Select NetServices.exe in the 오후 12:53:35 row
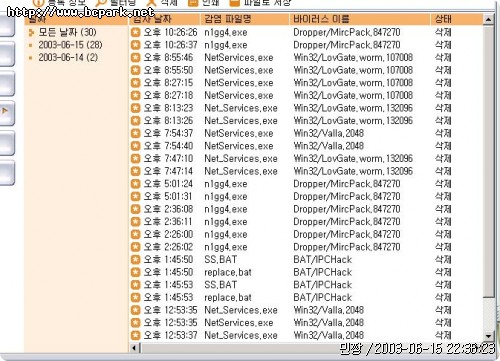Screen dimensions: 500x361 pyautogui.click(x=239, y=323)
